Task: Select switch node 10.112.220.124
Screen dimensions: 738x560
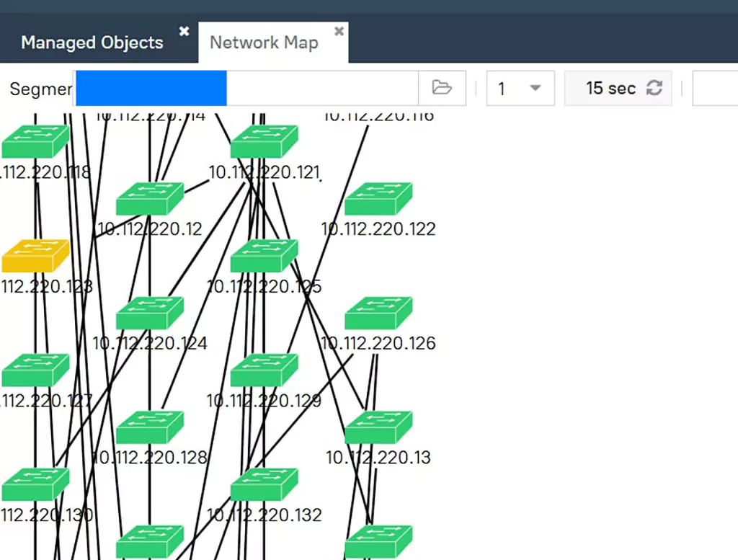Action: (x=150, y=314)
